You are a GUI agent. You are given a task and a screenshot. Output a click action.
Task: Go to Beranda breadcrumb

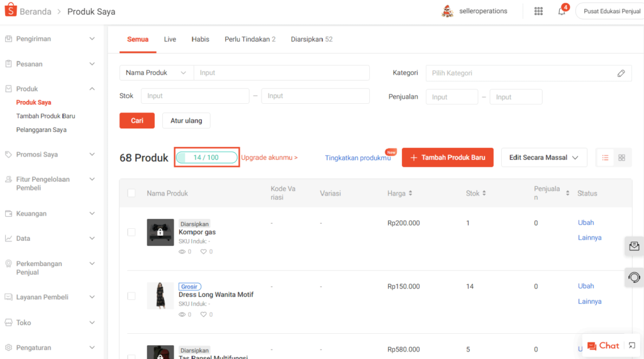pyautogui.click(x=35, y=11)
